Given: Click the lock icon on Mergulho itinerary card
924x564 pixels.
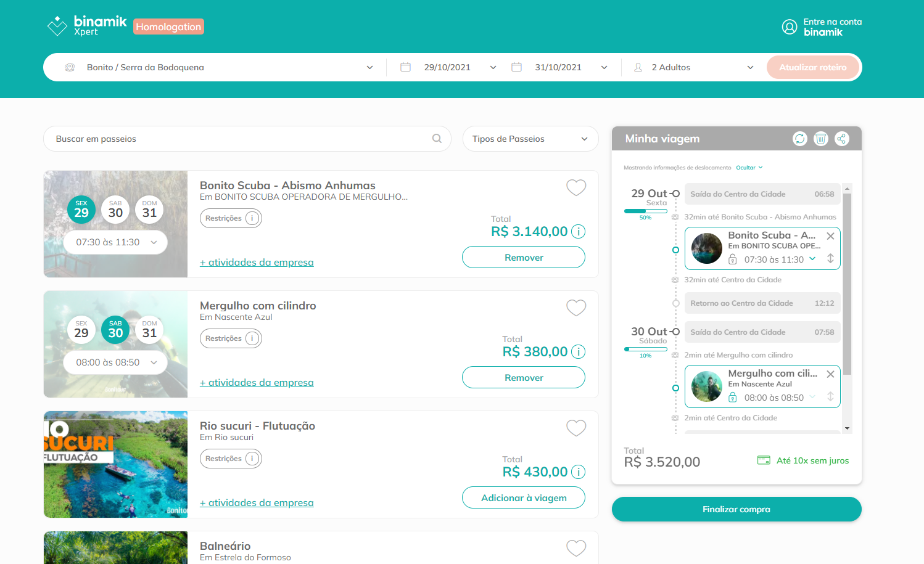Looking at the screenshot, I should click(732, 398).
